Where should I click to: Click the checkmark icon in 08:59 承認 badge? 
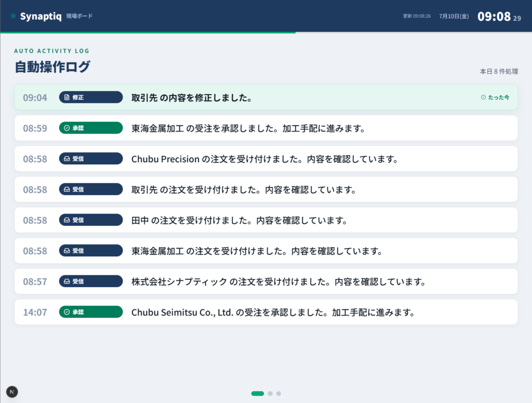click(x=67, y=128)
